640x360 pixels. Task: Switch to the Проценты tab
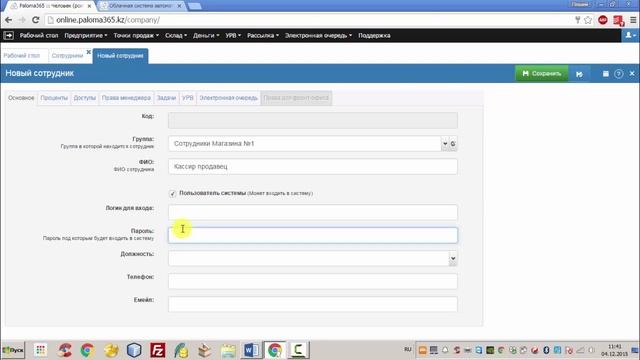click(54, 98)
